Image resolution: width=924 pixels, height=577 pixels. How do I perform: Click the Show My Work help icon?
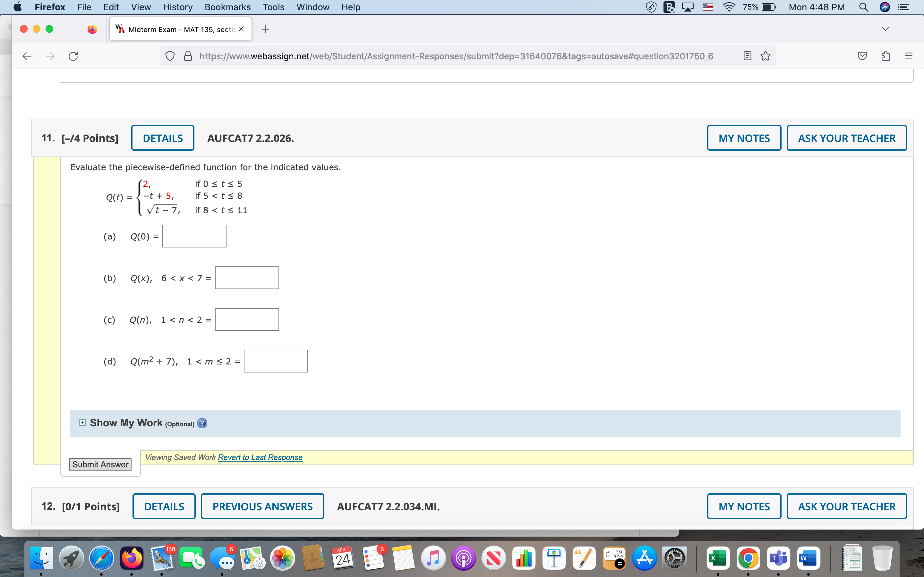pos(202,423)
